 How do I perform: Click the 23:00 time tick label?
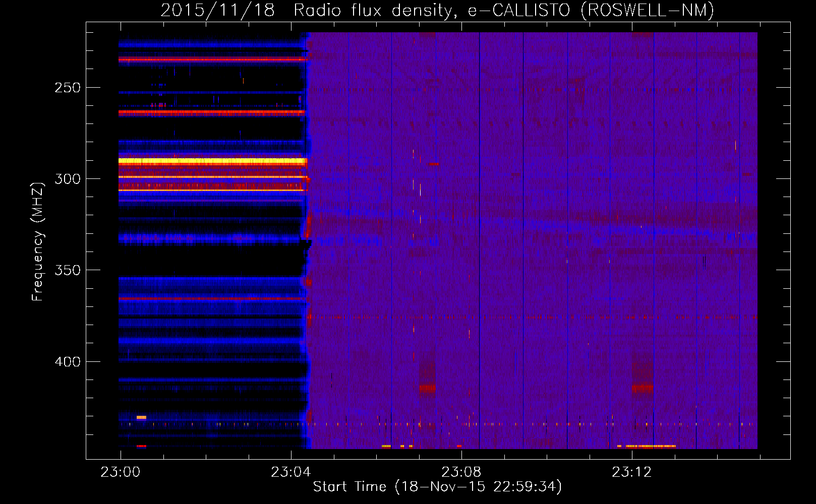pyautogui.click(x=120, y=472)
